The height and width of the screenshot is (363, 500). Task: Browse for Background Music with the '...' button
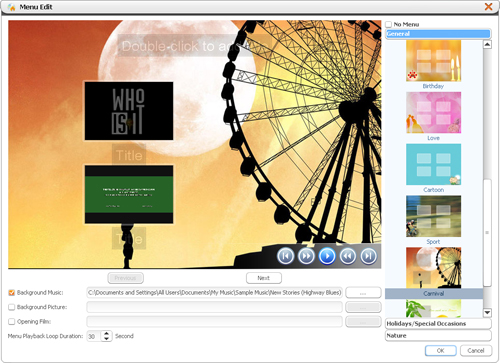point(363,293)
